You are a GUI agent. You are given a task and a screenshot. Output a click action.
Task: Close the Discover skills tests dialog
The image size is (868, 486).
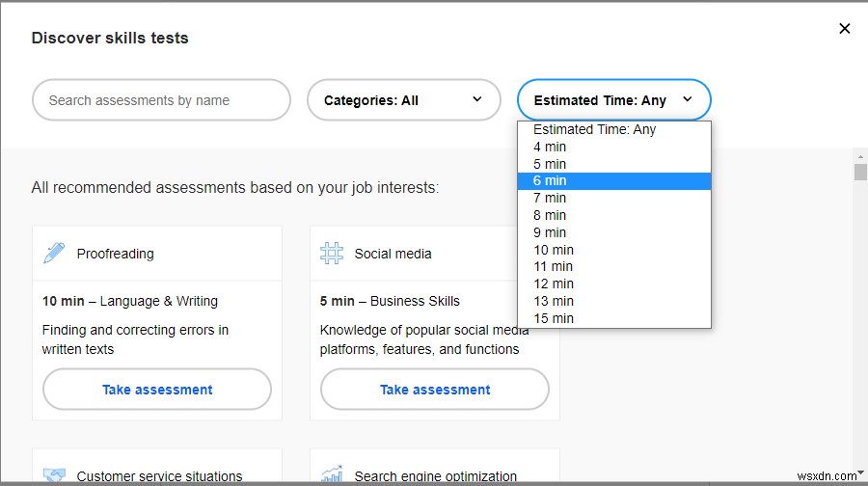click(845, 29)
